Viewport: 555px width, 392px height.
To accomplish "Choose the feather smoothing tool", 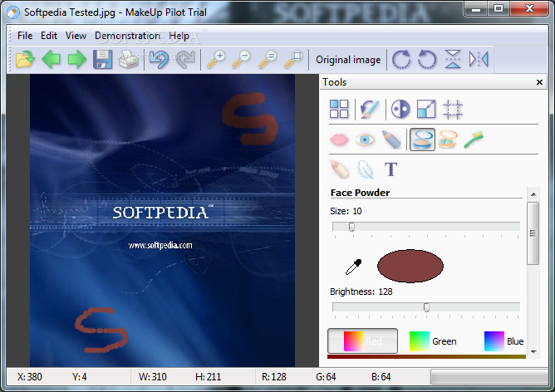I will 366,169.
